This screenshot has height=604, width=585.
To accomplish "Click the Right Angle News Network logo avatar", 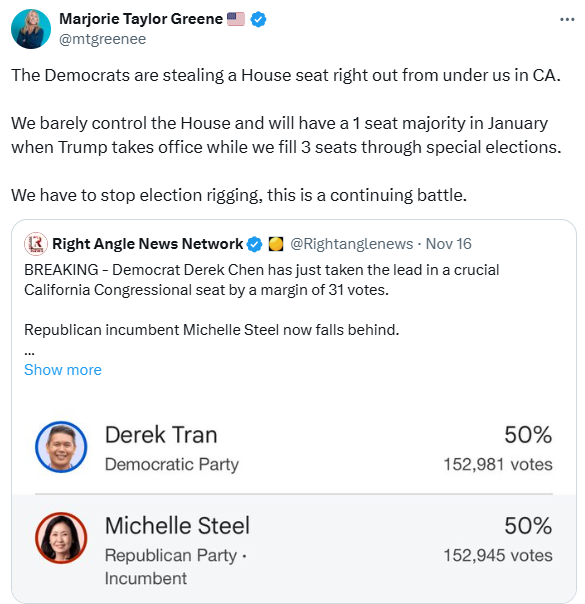I will pyautogui.click(x=36, y=244).
